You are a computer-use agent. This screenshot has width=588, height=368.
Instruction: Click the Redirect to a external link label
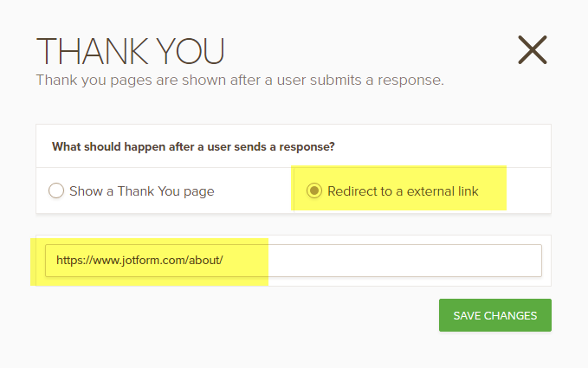(x=403, y=190)
